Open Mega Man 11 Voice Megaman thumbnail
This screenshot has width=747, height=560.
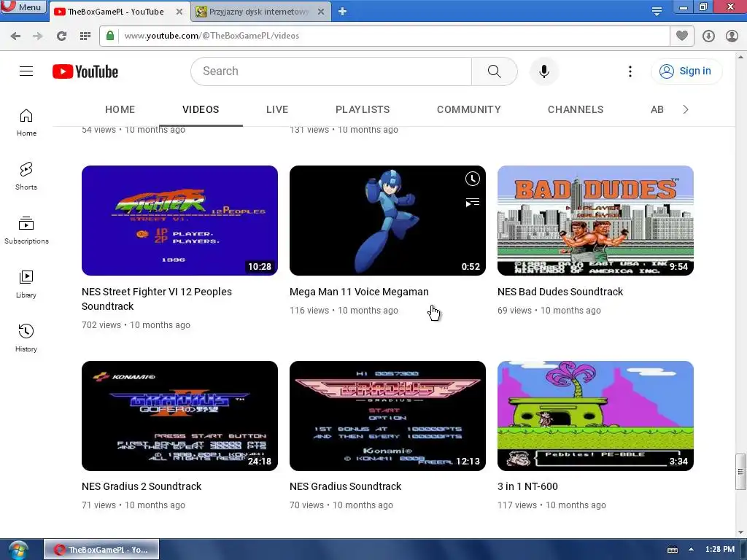[387, 220]
